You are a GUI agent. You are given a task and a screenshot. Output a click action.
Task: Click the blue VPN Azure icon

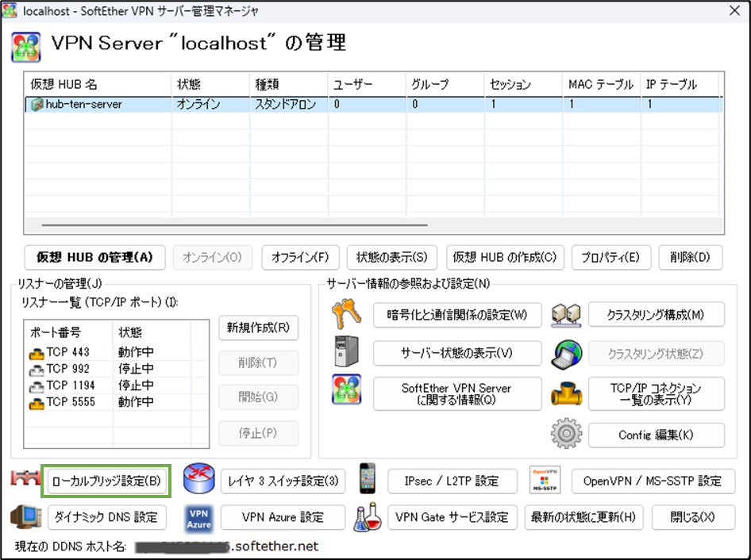tap(198, 519)
